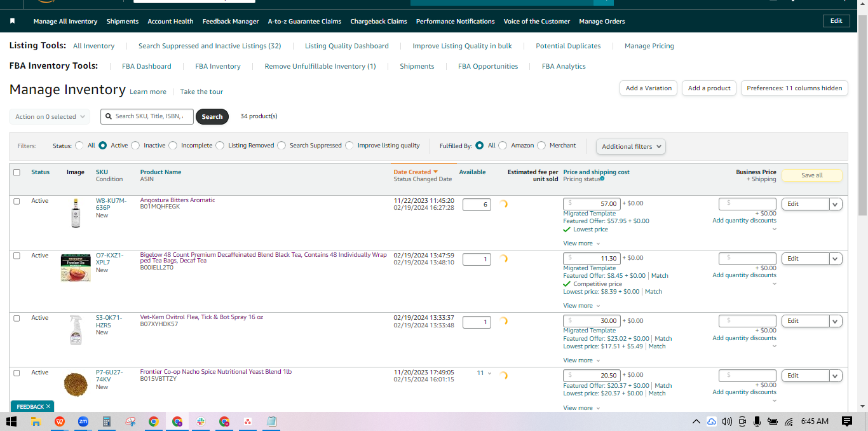Click the Add a product button

709,88
